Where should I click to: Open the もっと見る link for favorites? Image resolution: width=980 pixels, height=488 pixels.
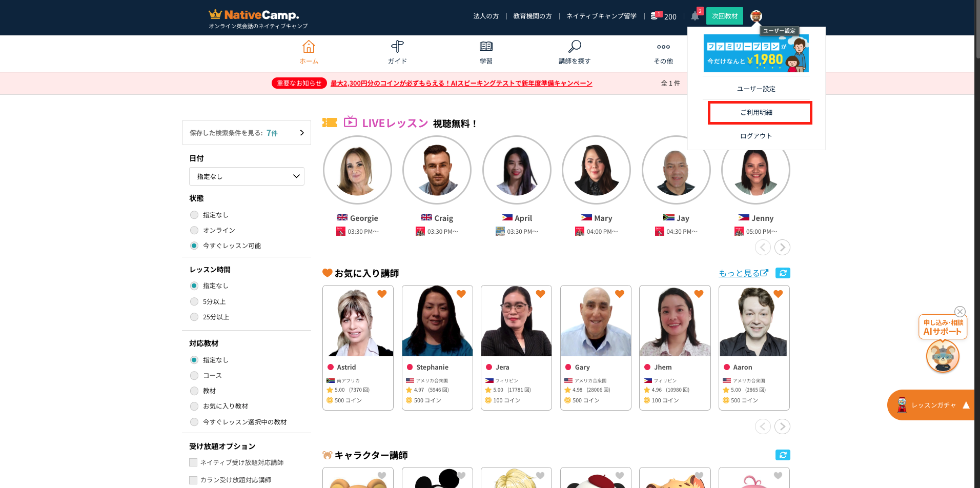tap(743, 273)
